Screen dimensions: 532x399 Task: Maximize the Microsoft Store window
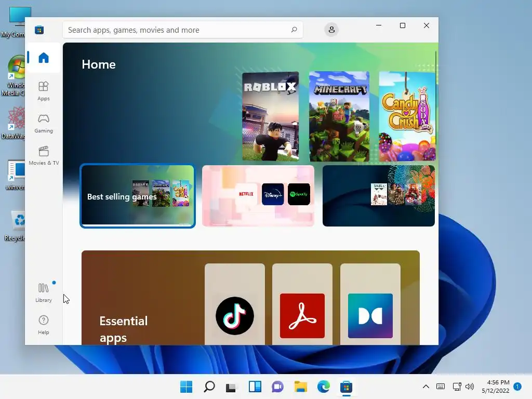[403, 25]
